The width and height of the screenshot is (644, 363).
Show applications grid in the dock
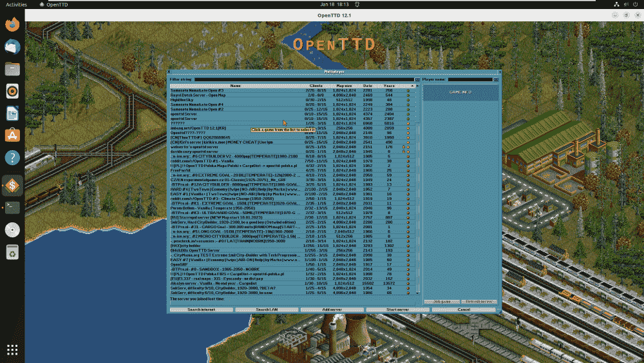pyautogui.click(x=12, y=350)
